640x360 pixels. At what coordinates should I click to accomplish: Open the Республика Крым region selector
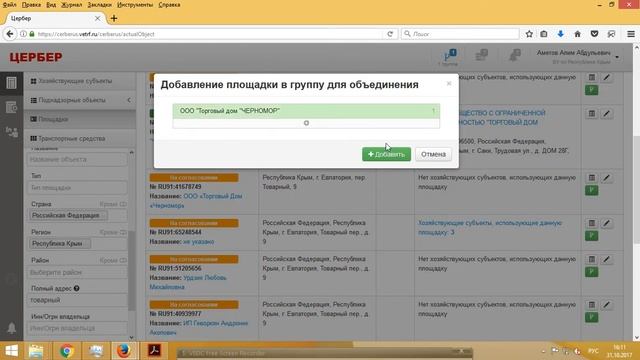point(77,244)
